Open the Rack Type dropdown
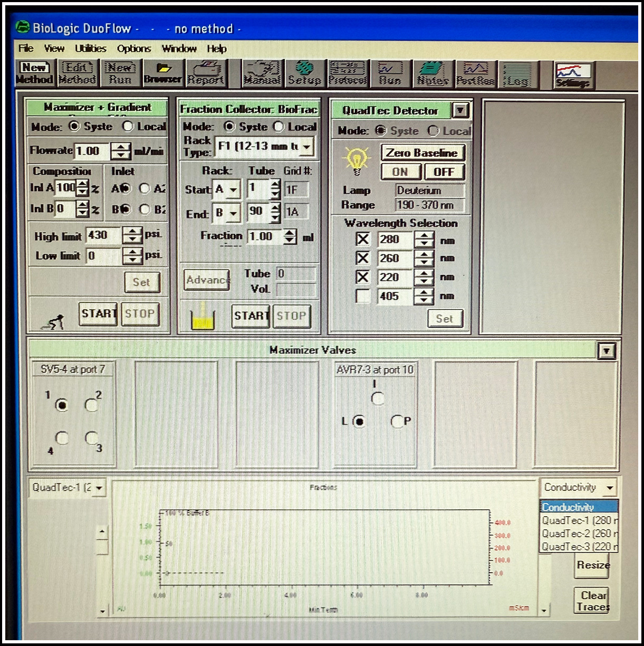Image resolution: width=644 pixels, height=646 pixels. pyautogui.click(x=306, y=147)
